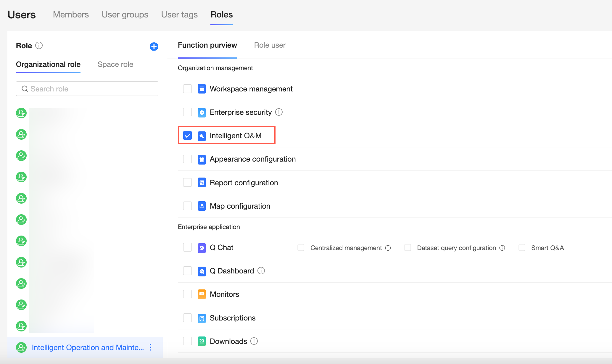Click the info icon next to Role heading
Viewport: 612px width, 364px height.
coord(39,46)
